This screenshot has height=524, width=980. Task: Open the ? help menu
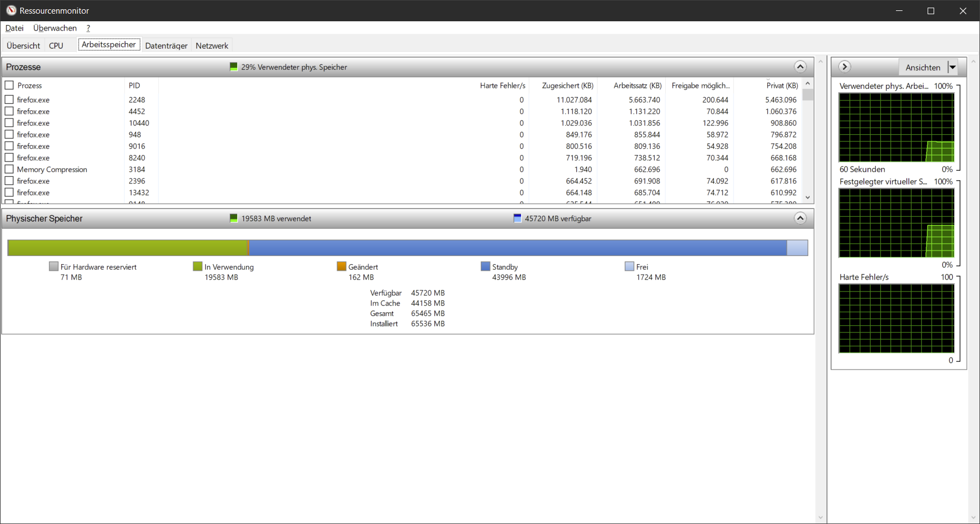88,28
